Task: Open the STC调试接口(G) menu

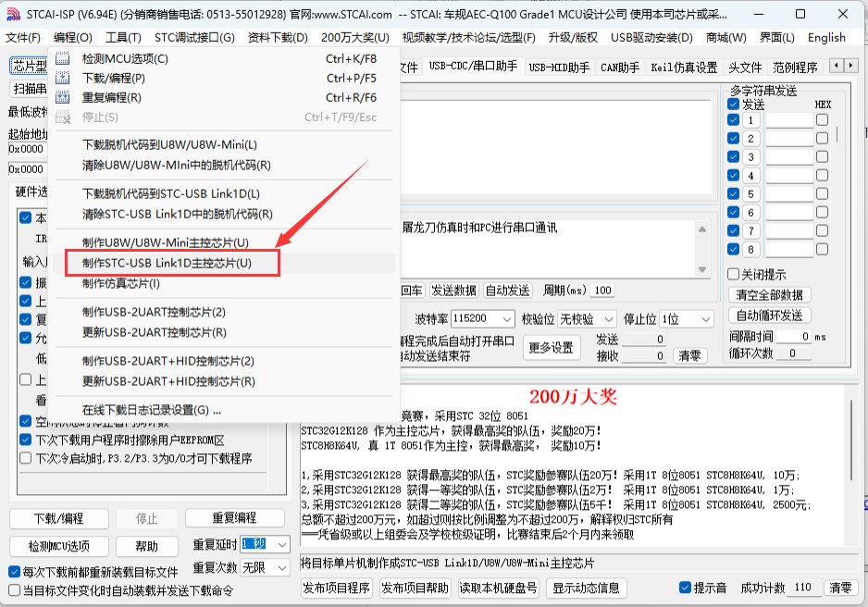Action: pyautogui.click(x=194, y=38)
